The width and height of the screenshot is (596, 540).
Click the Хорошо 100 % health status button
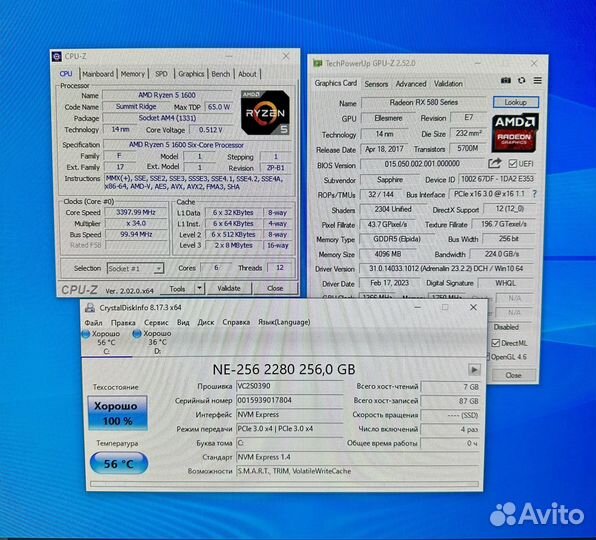(x=117, y=413)
